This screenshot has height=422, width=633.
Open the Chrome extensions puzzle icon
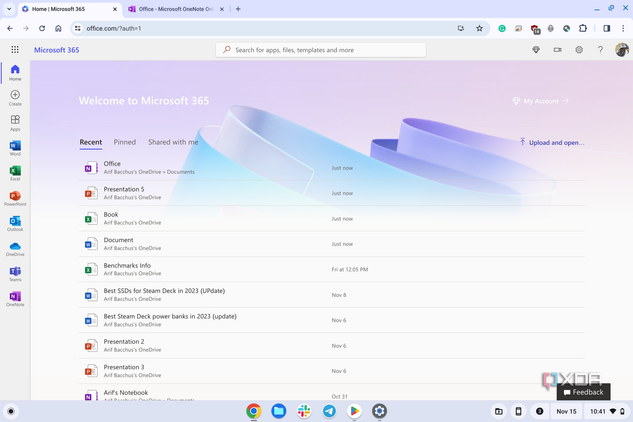(x=583, y=28)
